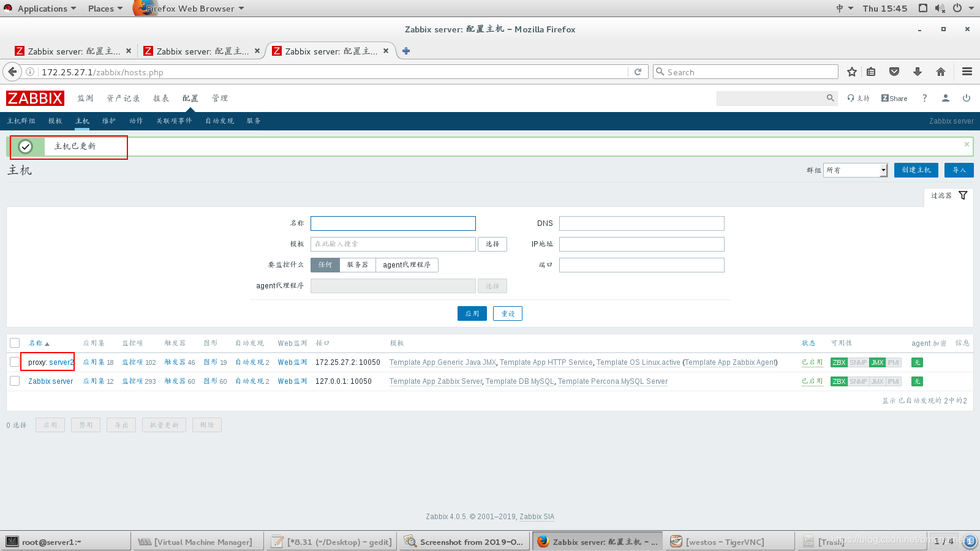Click ZBX availability badge for proxy: server2
Screen dimensions: 980x551
[x=839, y=362]
